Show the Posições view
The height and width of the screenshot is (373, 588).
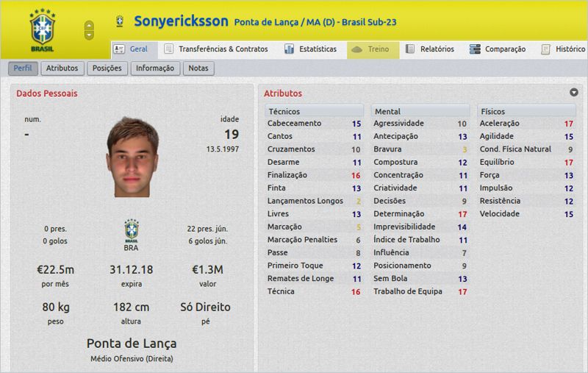tap(107, 68)
